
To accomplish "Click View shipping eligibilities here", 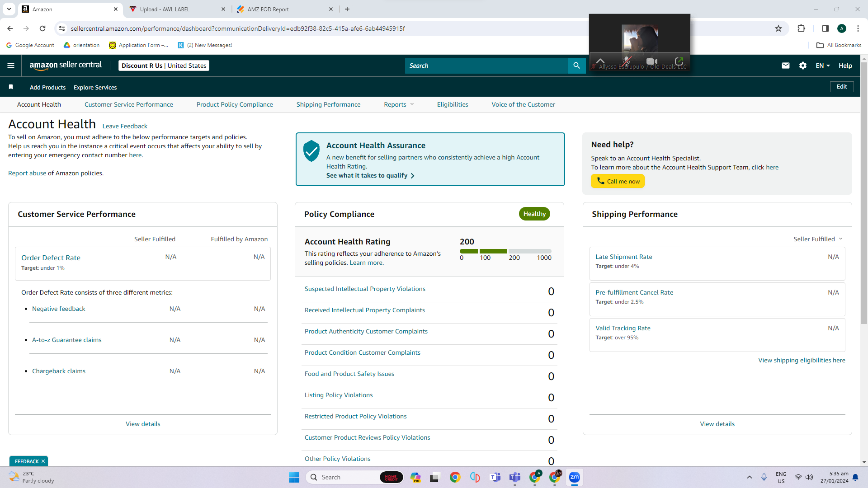I will (x=802, y=360).
